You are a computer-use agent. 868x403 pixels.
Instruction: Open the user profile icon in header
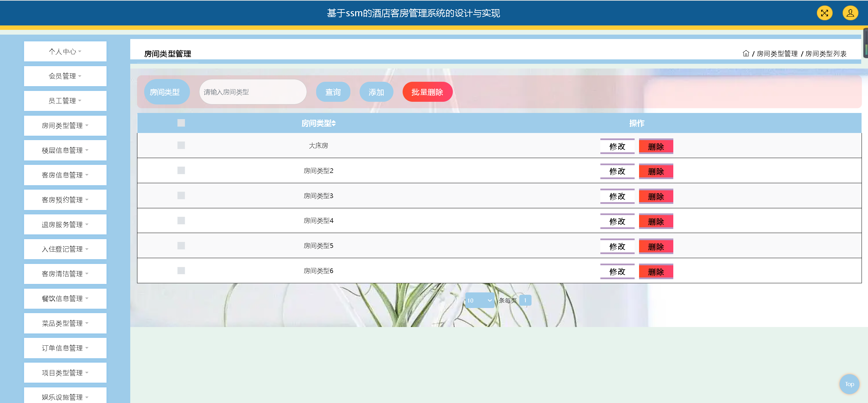850,13
